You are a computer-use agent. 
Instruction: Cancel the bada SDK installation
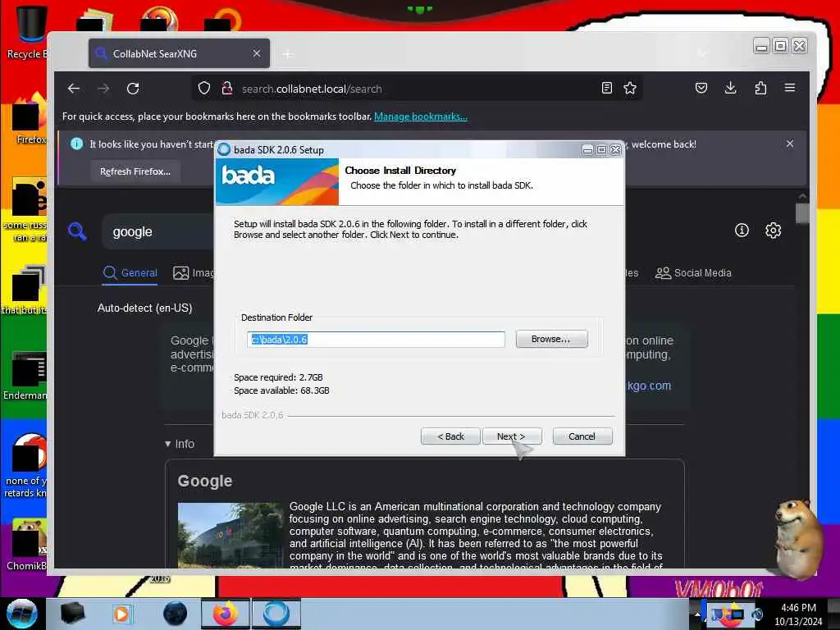582,436
